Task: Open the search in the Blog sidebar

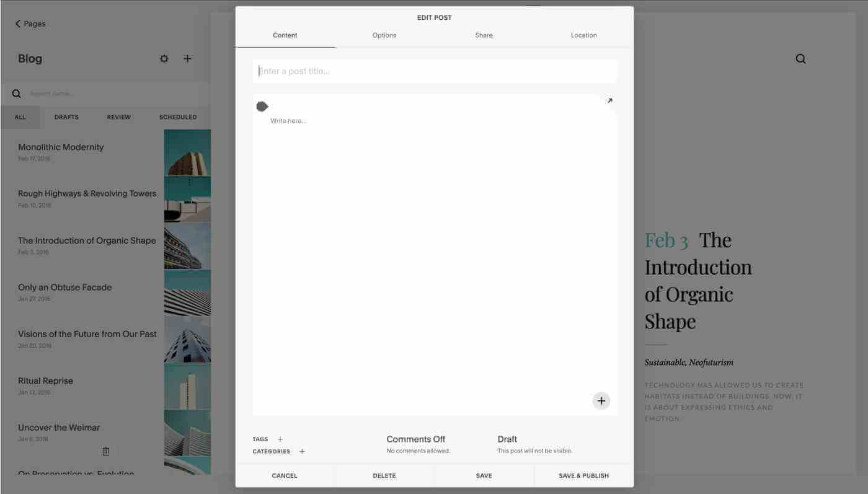Action: tap(16, 93)
